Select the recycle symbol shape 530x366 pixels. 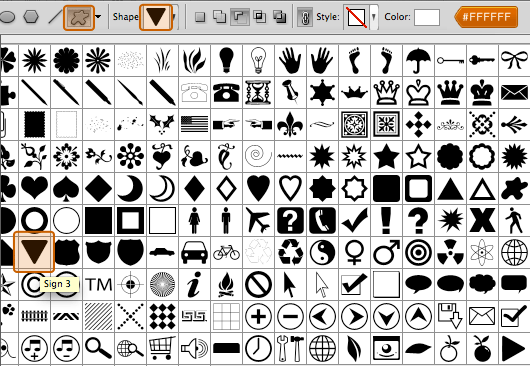pos(290,252)
